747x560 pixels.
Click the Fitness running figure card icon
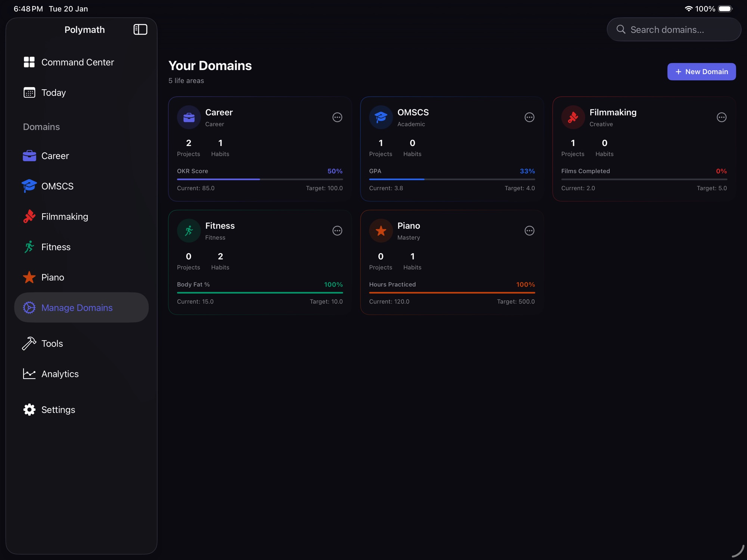coord(189,231)
